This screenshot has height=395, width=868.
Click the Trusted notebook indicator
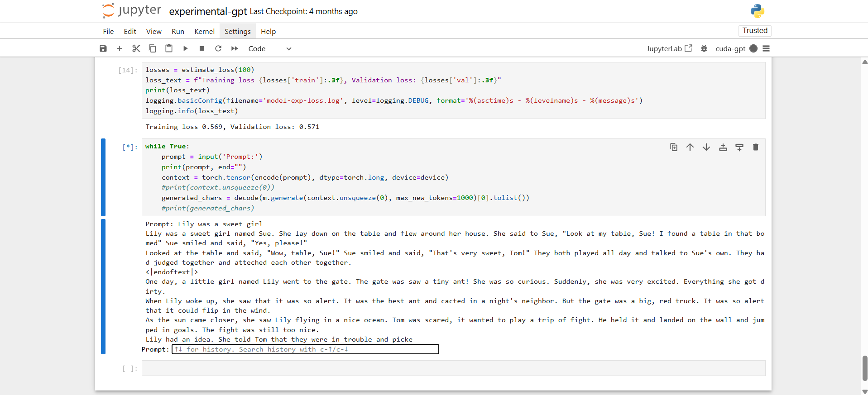point(755,30)
